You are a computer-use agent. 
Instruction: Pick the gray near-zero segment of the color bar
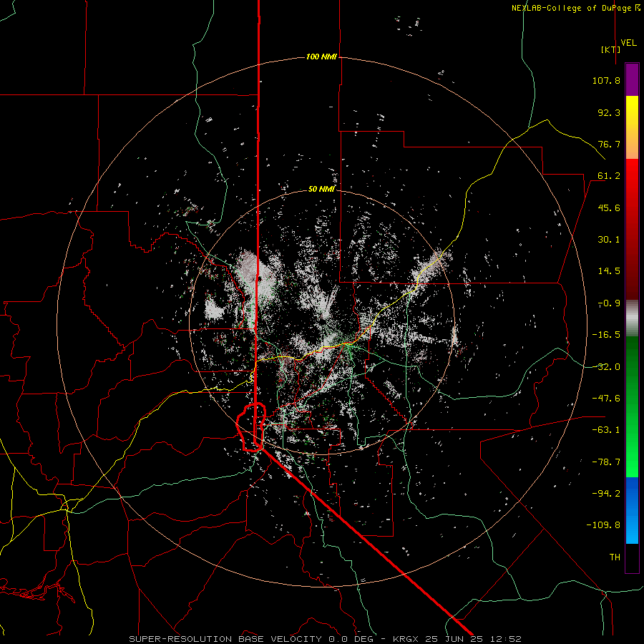pyautogui.click(x=632, y=318)
